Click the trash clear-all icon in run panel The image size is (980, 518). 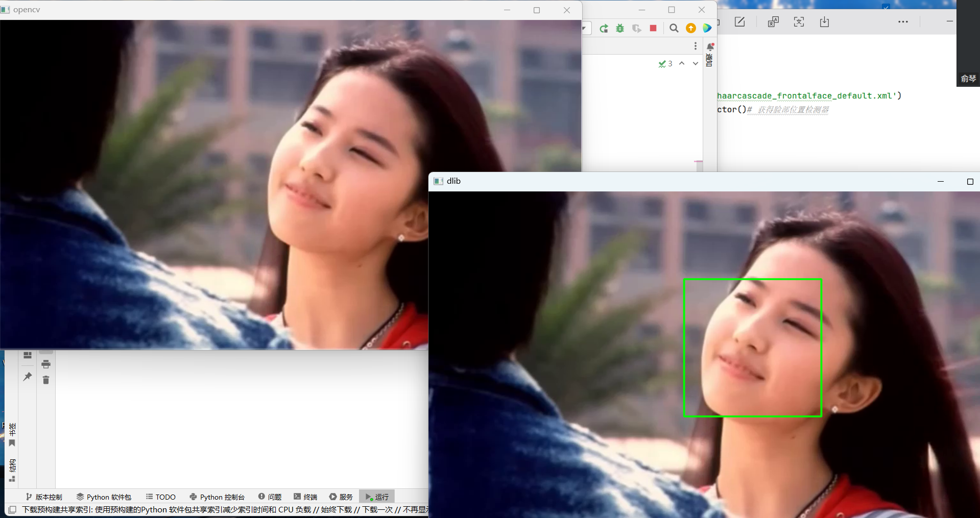[x=46, y=380]
